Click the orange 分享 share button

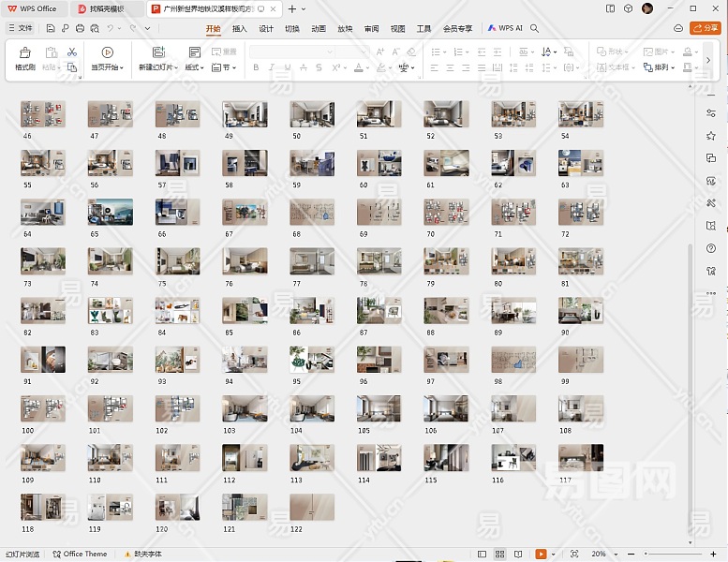(x=706, y=28)
